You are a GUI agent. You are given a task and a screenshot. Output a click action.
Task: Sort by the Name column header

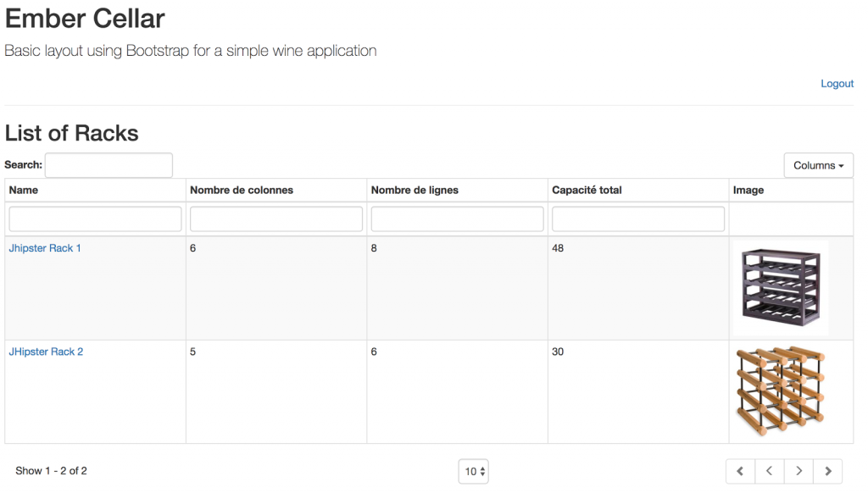coord(24,191)
